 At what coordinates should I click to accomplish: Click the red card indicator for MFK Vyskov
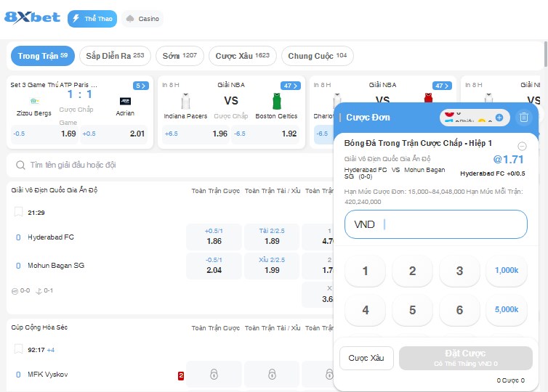point(181,375)
